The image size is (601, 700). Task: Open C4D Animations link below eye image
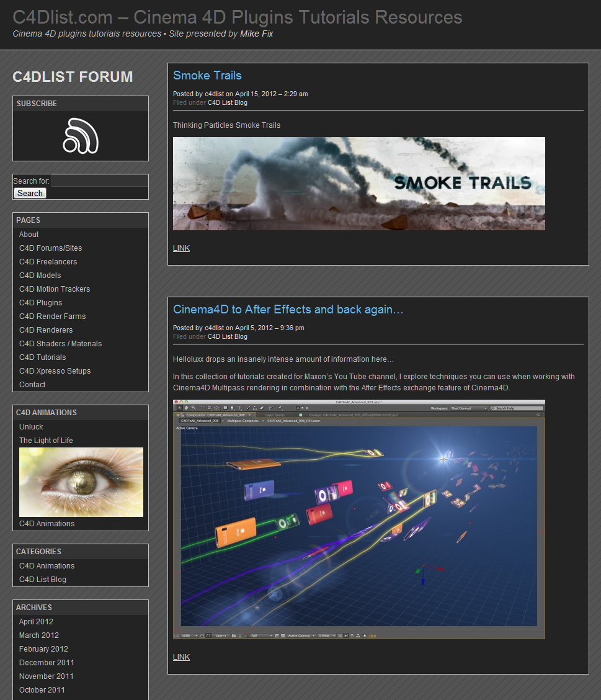click(x=47, y=524)
